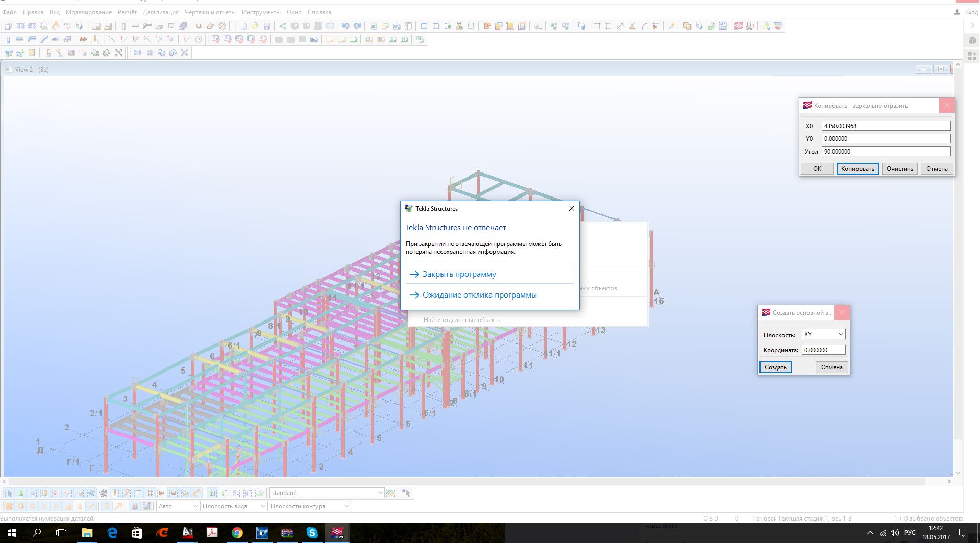Click the Undo arrow icon

pyautogui.click(x=346, y=26)
